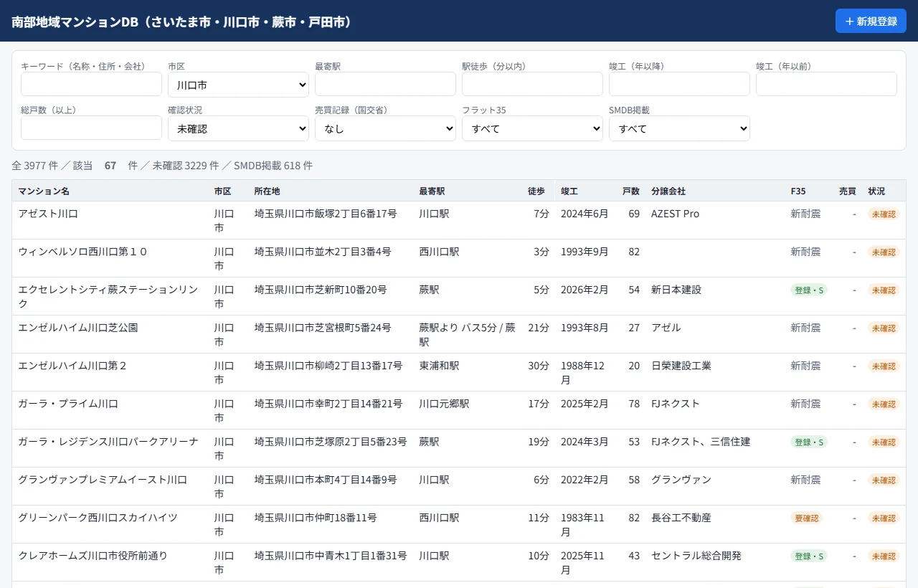The image size is (918, 588).
Task: Select エンゼルハイム川口芝公園 row name
Action: 78,328
